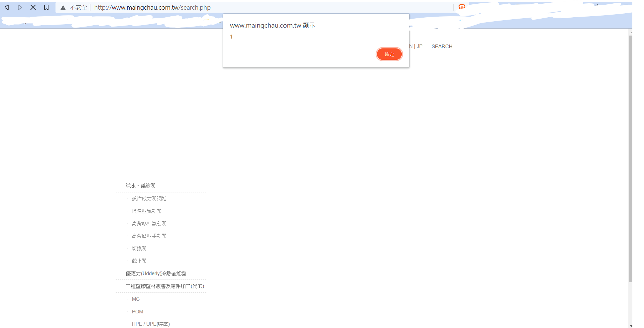The image size is (644, 328).
Task: Switch language to JP
Action: (420, 46)
